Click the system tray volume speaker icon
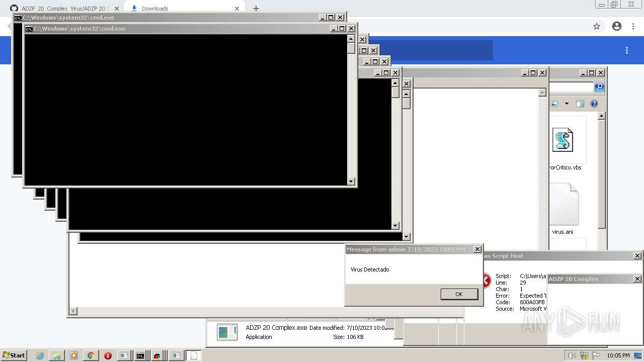The width and height of the screenshot is (644, 362). click(x=572, y=355)
